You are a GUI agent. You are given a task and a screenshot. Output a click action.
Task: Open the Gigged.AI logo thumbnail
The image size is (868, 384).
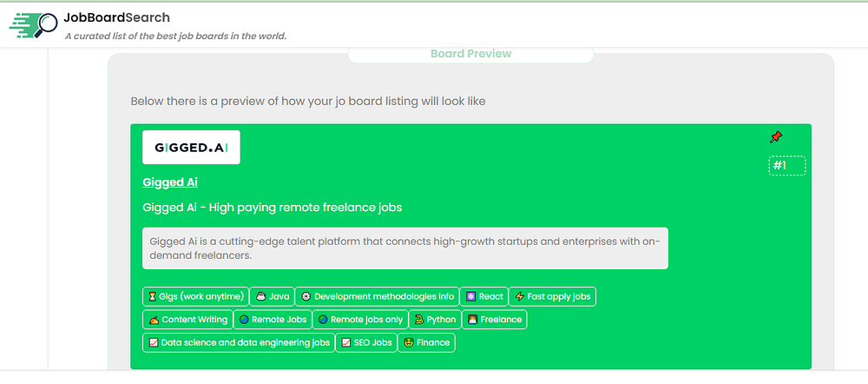click(x=191, y=147)
